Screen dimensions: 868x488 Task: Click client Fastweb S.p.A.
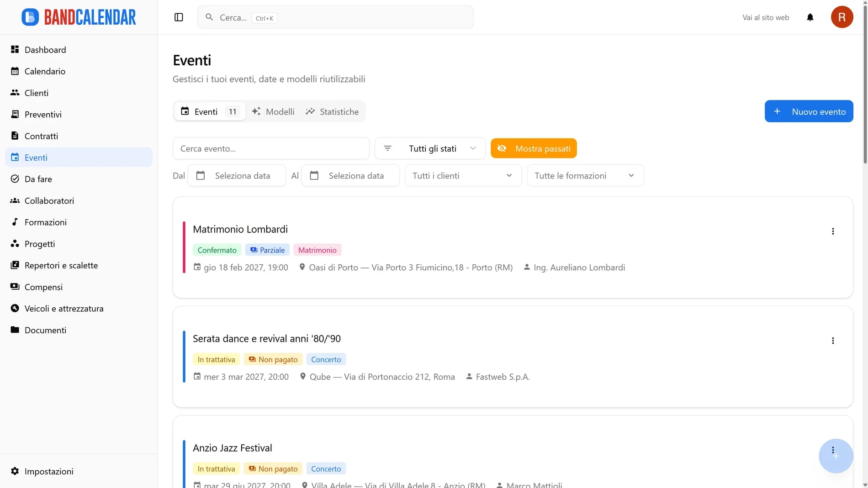498,377
